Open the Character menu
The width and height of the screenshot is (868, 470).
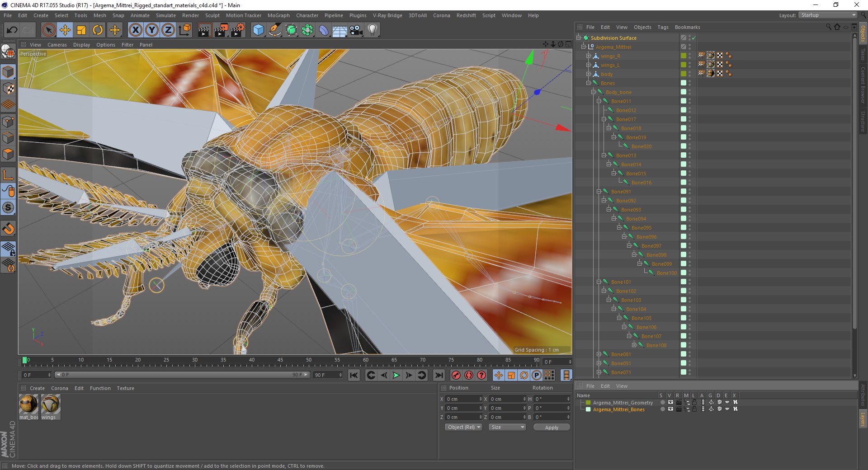[307, 15]
